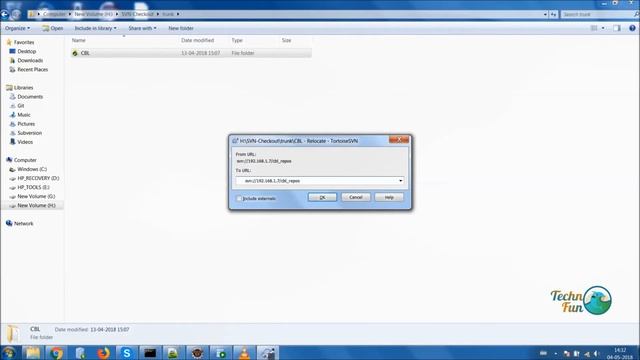Sort by the Name column header
This screenshot has height=360, width=640.
coord(79,40)
